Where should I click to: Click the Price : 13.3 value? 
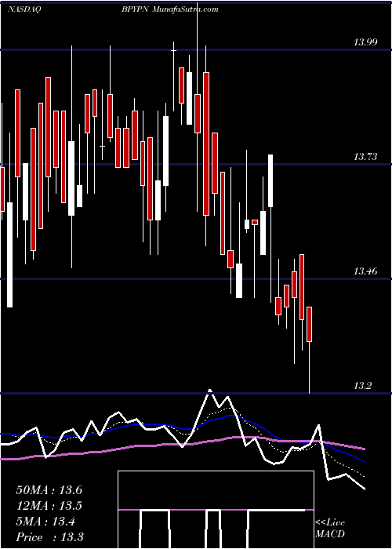tap(49, 537)
